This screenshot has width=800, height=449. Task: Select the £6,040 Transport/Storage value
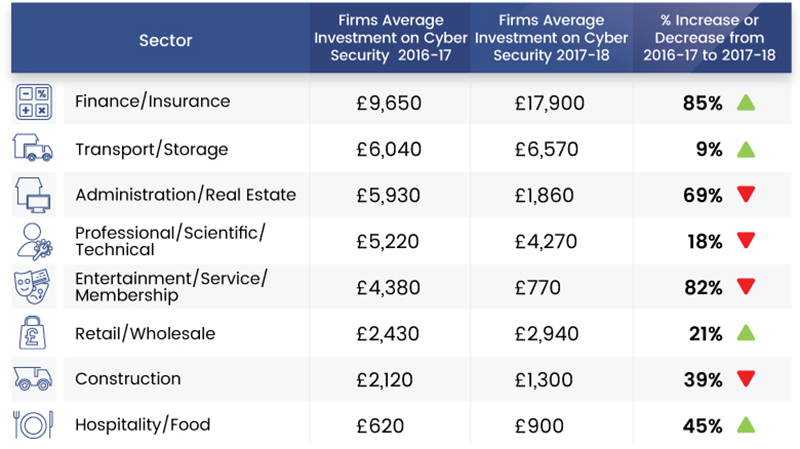[389, 149]
